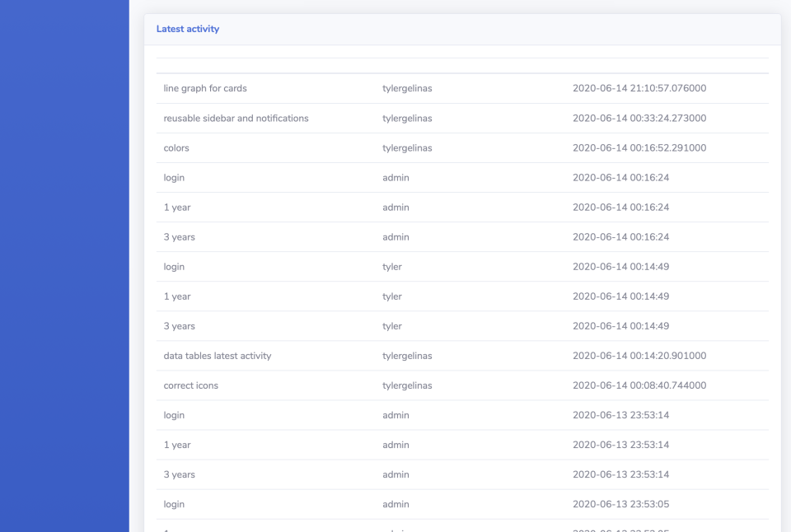The width and height of the screenshot is (791, 532).
Task: Click tyler in the login row
Action: [392, 267]
